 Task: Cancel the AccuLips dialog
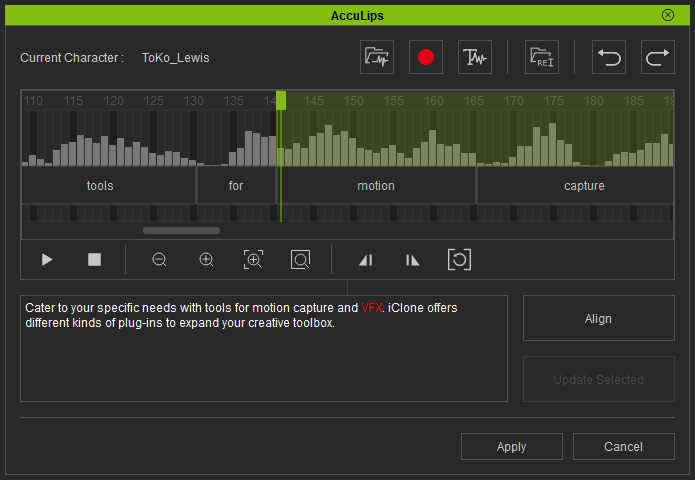624,447
